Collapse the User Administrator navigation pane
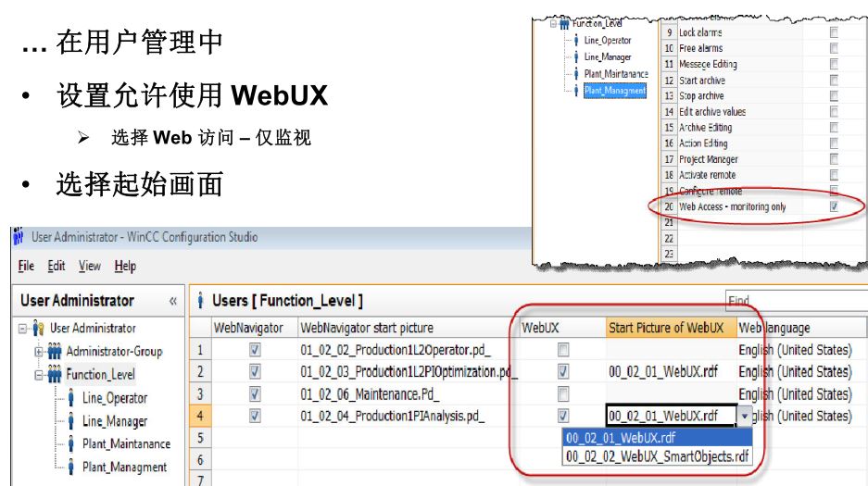 click(x=172, y=301)
